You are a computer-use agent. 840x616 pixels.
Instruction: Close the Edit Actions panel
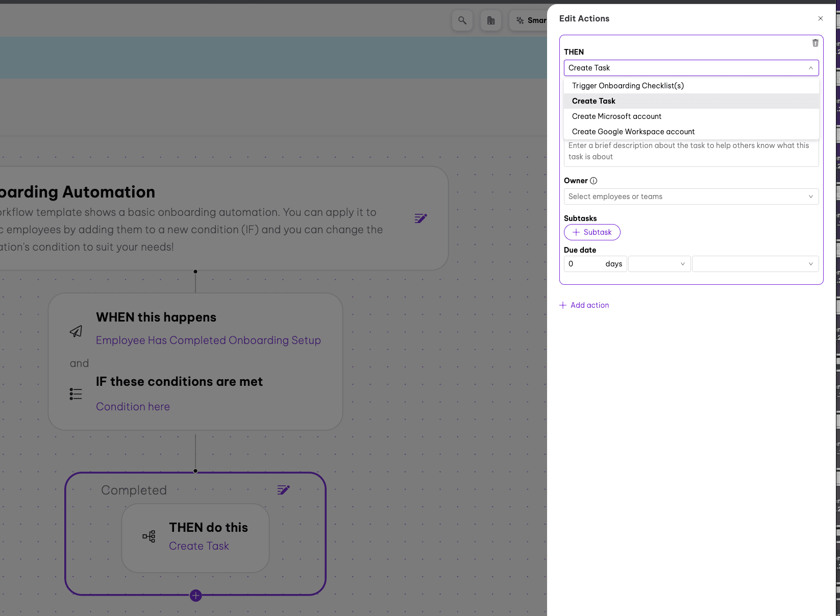(x=821, y=18)
